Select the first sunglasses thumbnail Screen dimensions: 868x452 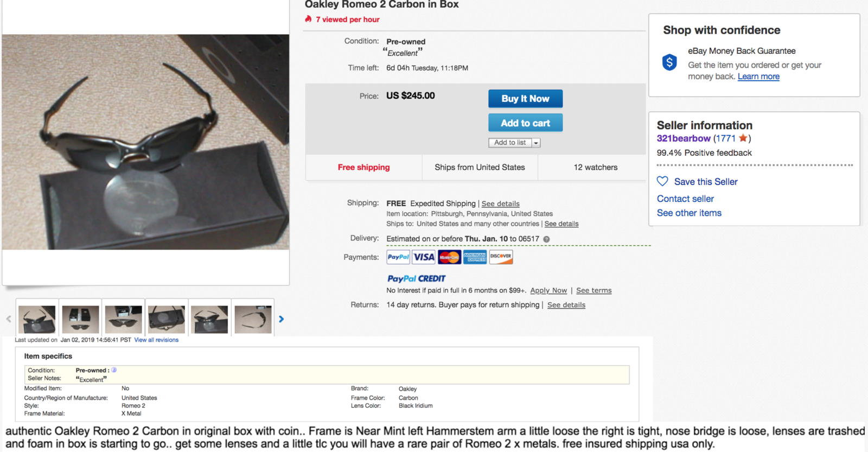[x=37, y=319]
